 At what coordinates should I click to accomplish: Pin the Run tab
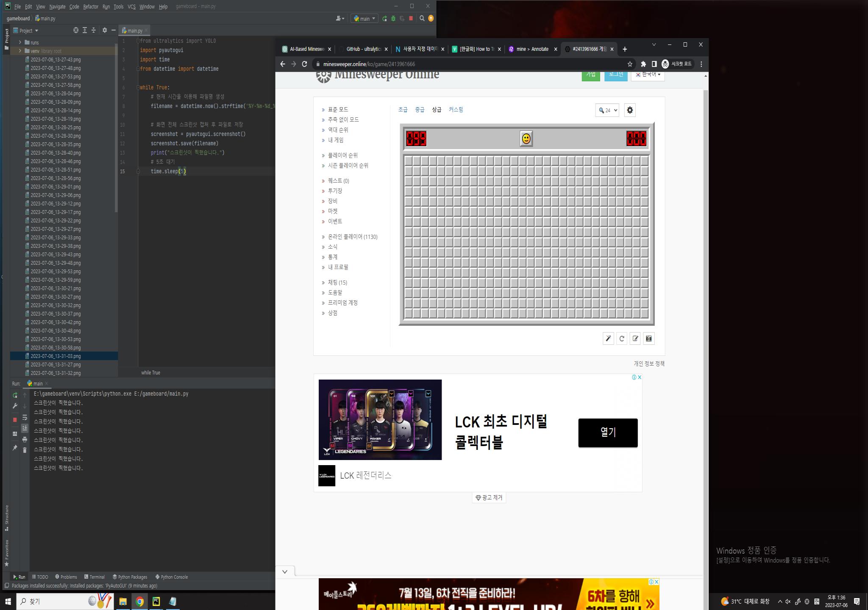[15, 448]
